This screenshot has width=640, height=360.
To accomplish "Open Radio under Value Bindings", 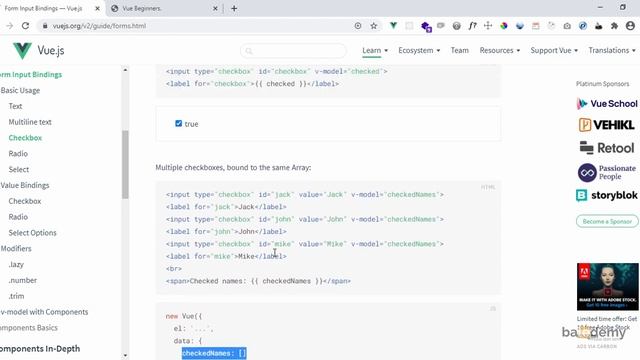I will 18,217.
